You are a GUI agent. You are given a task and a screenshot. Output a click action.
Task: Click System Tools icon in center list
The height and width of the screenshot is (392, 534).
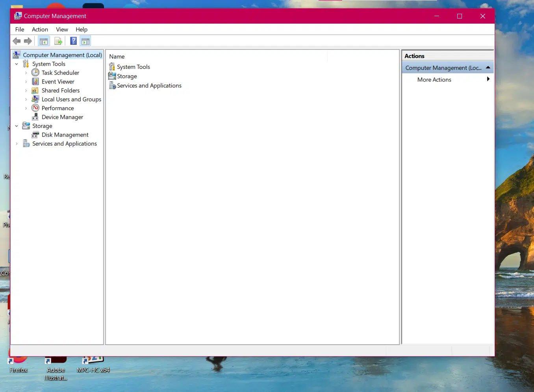(x=112, y=67)
